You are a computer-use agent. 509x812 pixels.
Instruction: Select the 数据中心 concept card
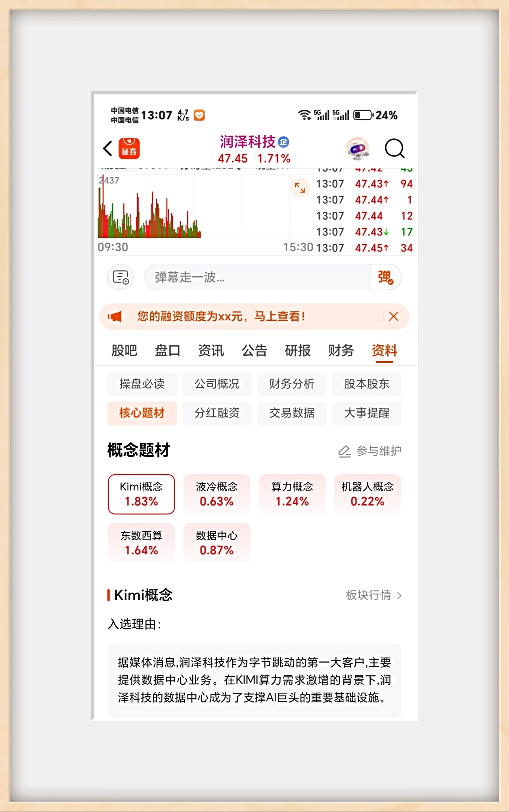coord(217,543)
